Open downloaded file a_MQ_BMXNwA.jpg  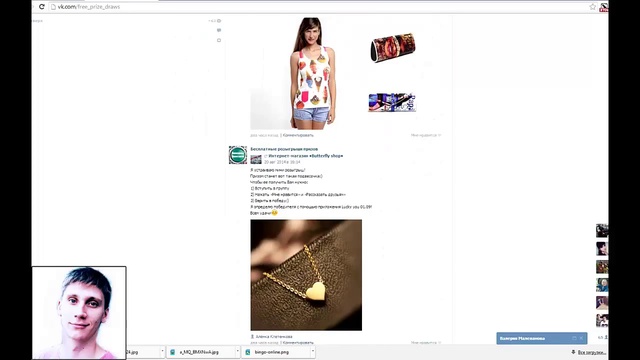coord(200,352)
